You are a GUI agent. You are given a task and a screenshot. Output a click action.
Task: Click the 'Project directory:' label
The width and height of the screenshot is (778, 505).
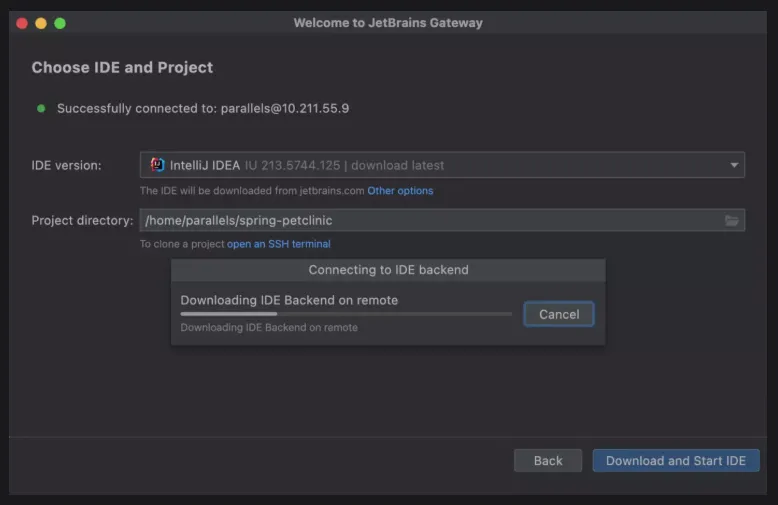pyautogui.click(x=82, y=220)
